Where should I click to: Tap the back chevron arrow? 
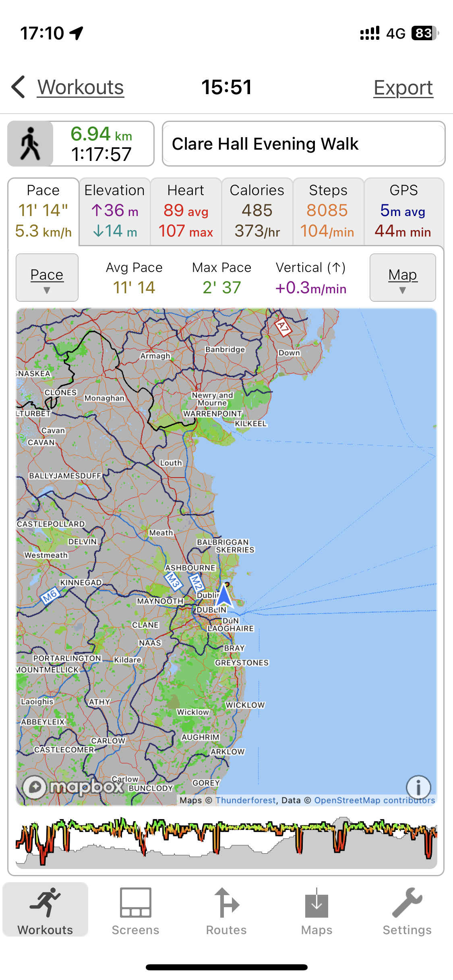pyautogui.click(x=19, y=87)
